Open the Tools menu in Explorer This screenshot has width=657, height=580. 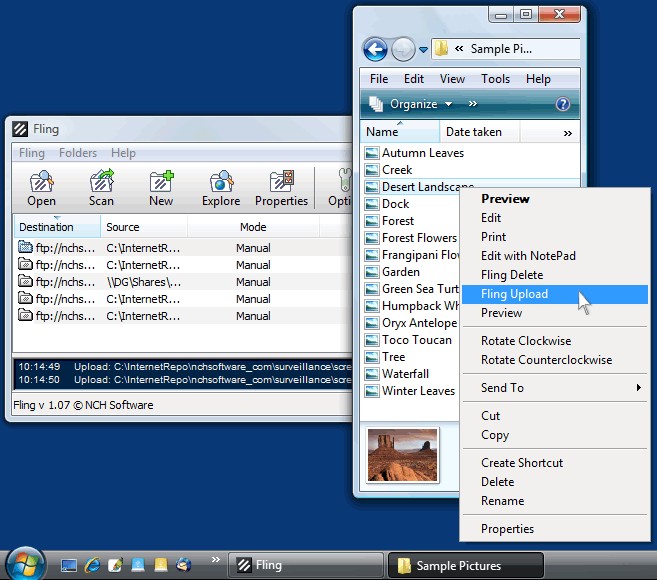tap(495, 79)
